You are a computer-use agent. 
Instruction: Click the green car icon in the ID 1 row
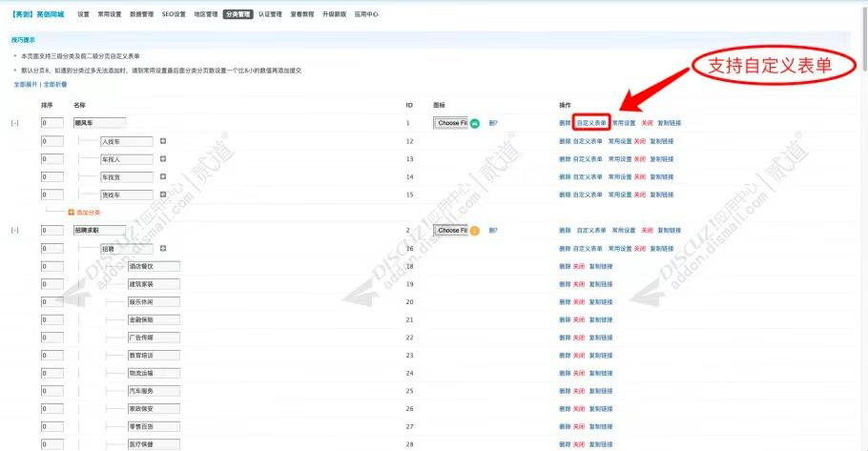point(475,123)
